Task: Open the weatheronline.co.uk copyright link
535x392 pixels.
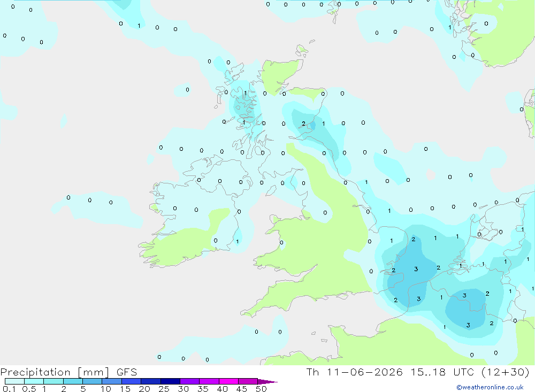Action: (x=490, y=387)
